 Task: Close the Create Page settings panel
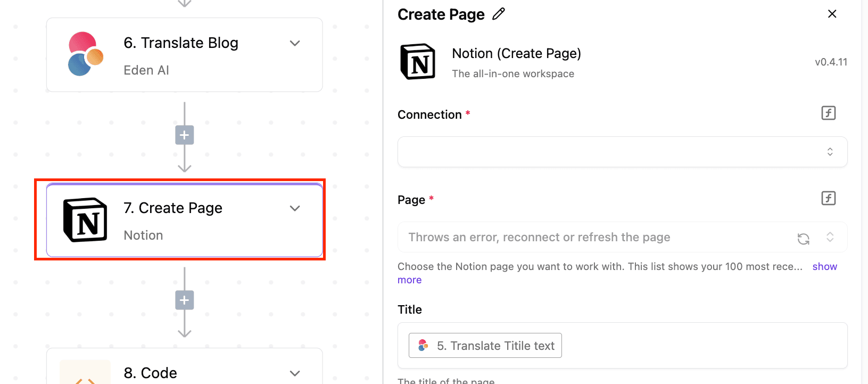(x=832, y=14)
